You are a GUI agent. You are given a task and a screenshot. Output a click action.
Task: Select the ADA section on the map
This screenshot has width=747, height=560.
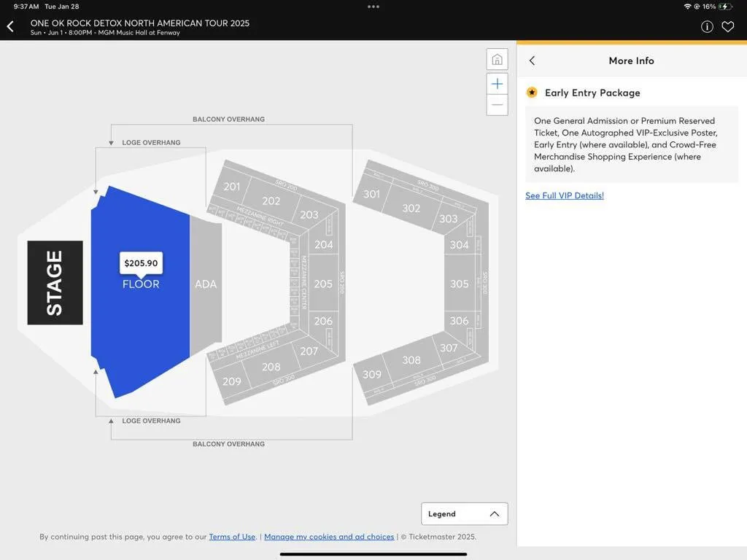click(205, 284)
